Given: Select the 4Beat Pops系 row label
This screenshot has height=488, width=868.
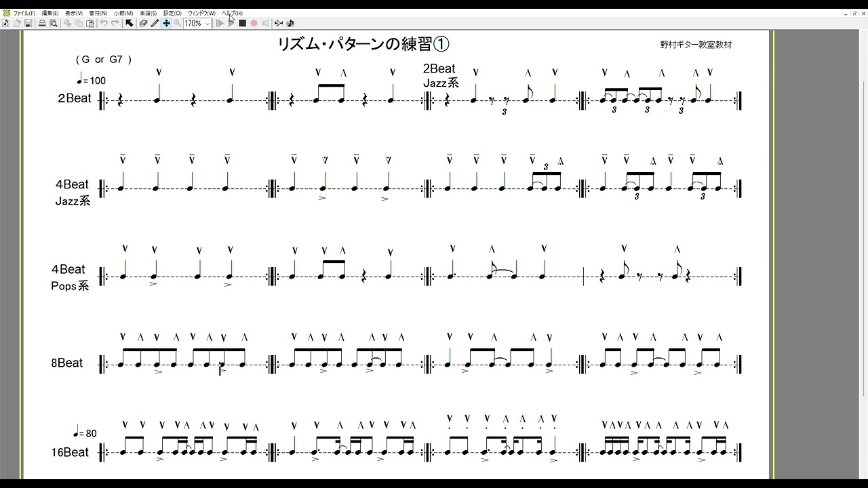Looking at the screenshot, I should coord(69,277).
